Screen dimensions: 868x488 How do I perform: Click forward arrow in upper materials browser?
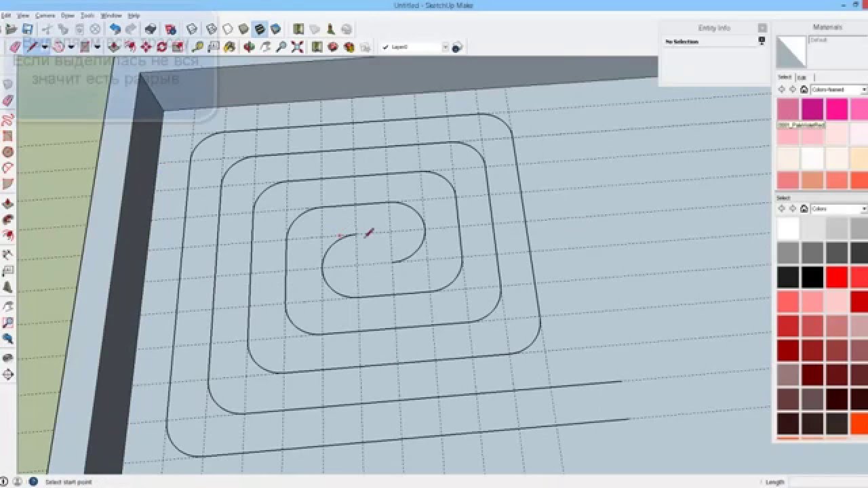click(x=793, y=89)
